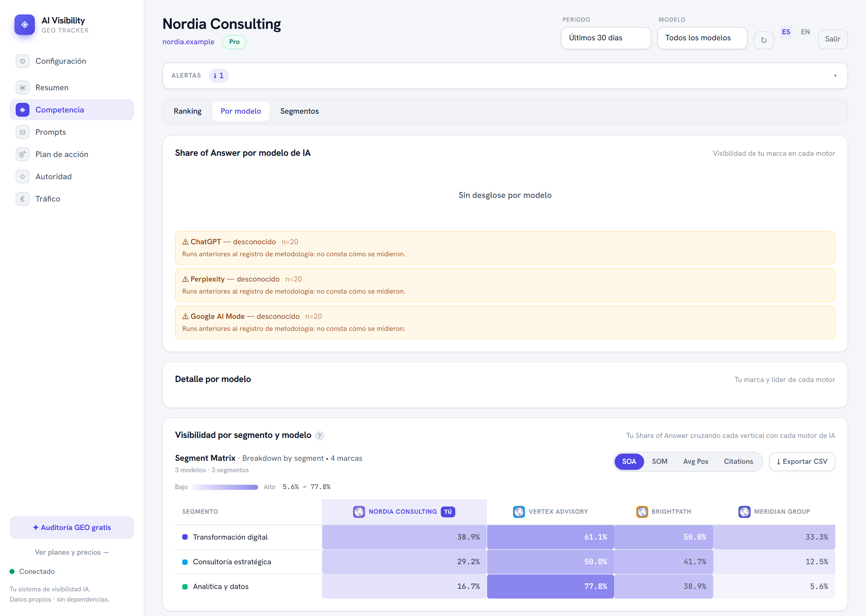Open Plan de acción in the sidebar
This screenshot has height=616, width=866.
(x=72, y=154)
